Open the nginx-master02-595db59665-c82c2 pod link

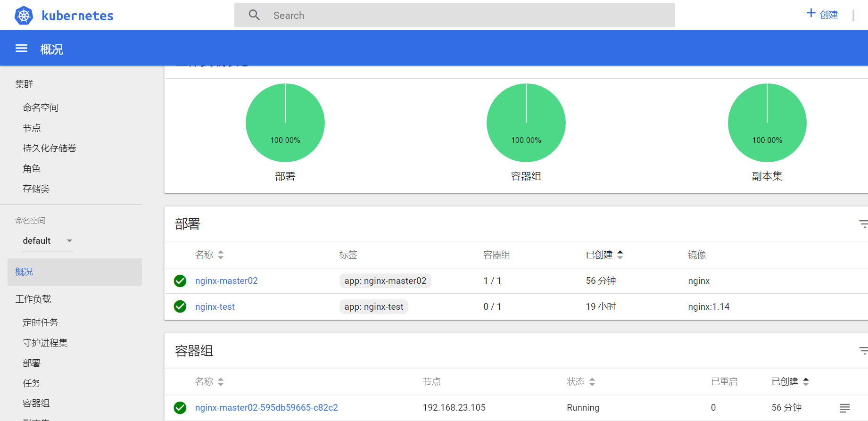tap(266, 408)
